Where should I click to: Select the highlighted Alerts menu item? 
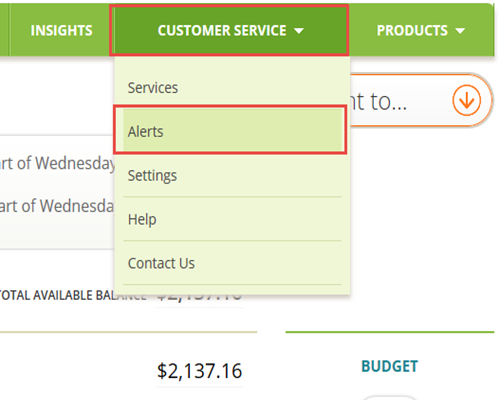click(x=232, y=131)
